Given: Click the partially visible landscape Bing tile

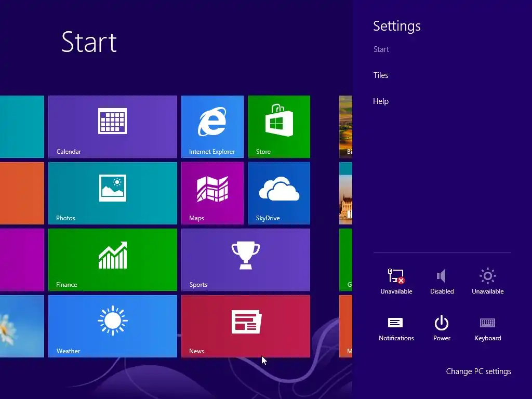Looking at the screenshot, I should [x=345, y=127].
